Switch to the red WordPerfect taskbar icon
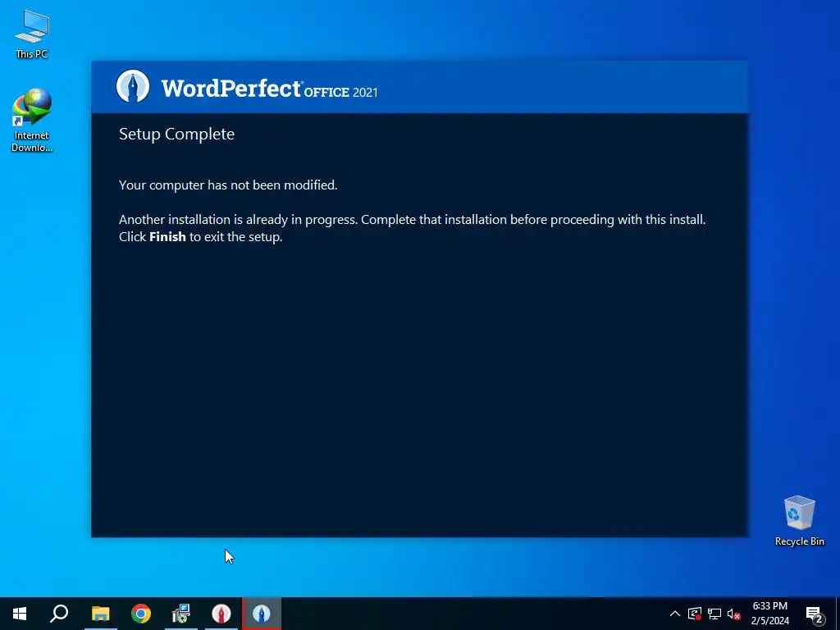This screenshot has width=840, height=630. pyautogui.click(x=221, y=614)
